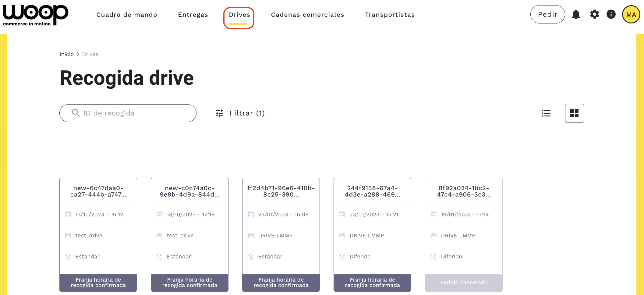This screenshot has height=295, width=644.
Task: Click calendar icon on first drive card
Action: (68, 215)
